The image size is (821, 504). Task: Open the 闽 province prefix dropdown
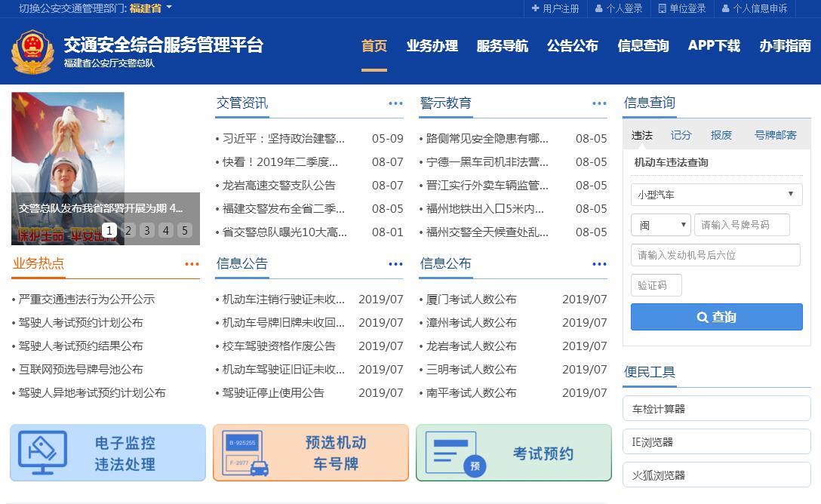coord(660,225)
